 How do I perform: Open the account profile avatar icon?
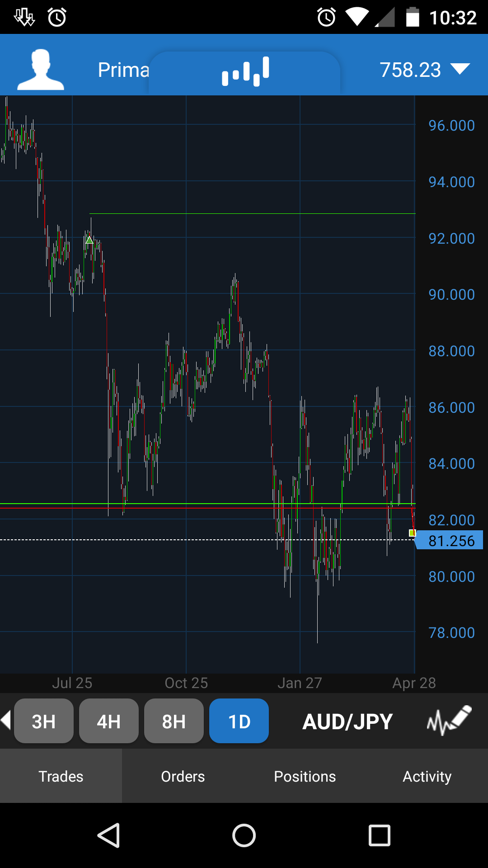click(41, 70)
